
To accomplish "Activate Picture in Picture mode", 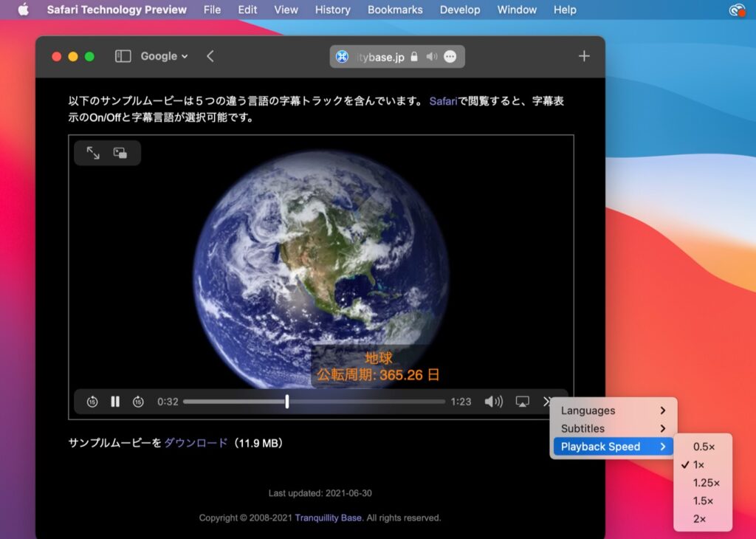I will pos(120,153).
